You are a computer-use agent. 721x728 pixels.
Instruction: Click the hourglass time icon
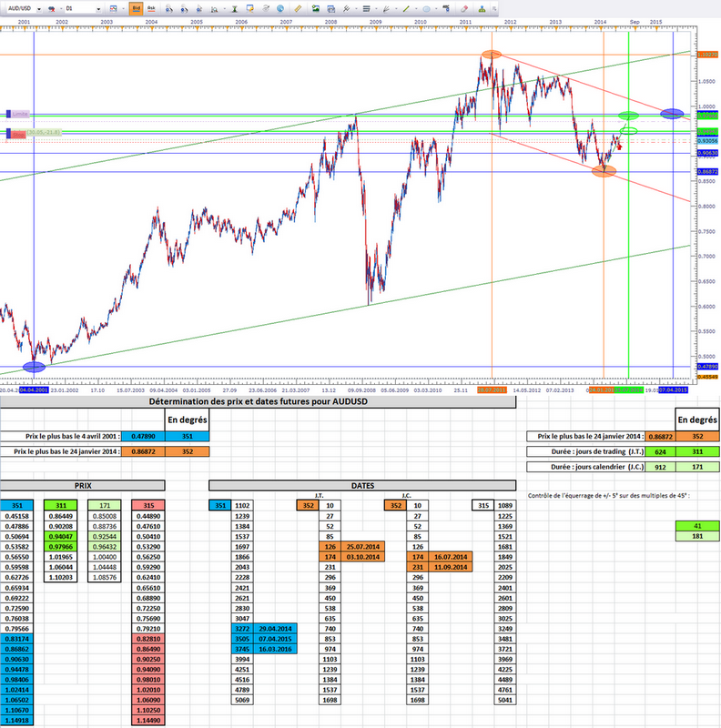[235, 9]
